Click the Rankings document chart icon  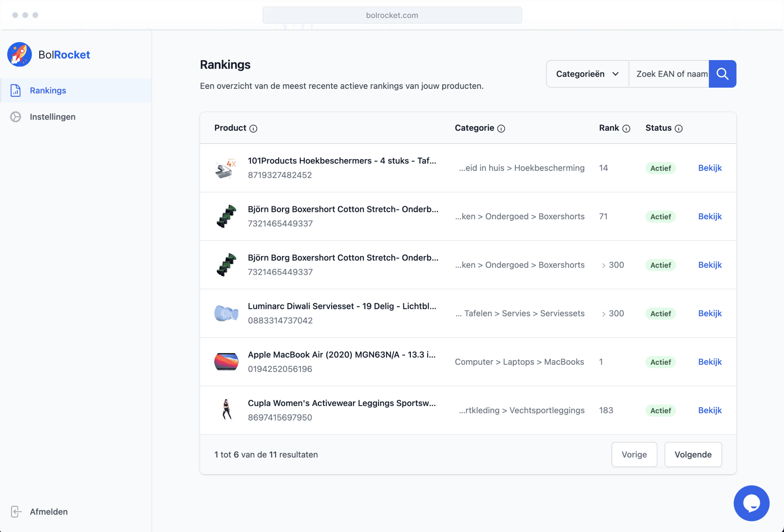[15, 90]
